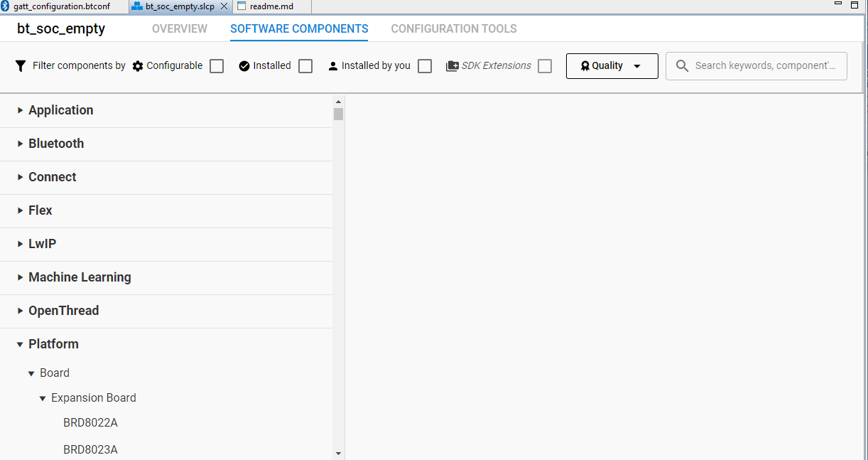The height and width of the screenshot is (460, 868).
Task: Open the Quality dropdown
Action: pyautogui.click(x=612, y=65)
